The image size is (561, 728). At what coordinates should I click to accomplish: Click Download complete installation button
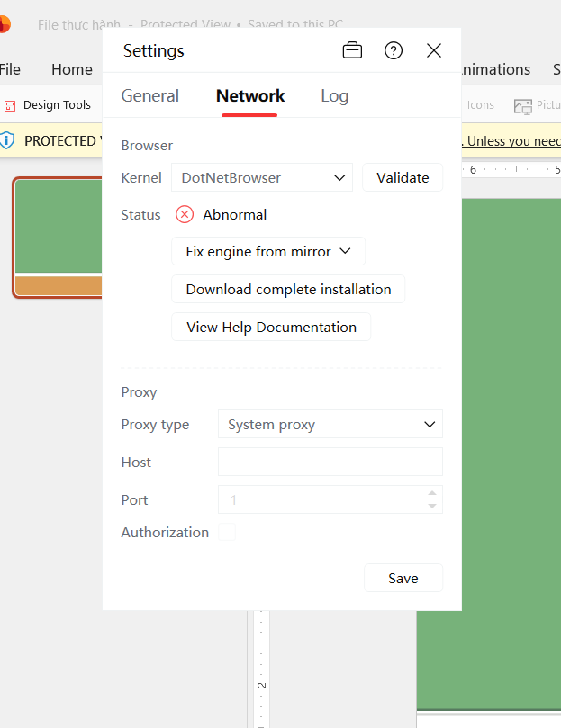click(288, 289)
